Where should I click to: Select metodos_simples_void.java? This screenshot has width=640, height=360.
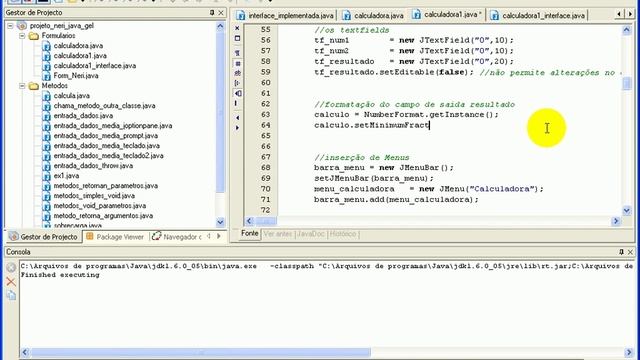[x=94, y=196]
